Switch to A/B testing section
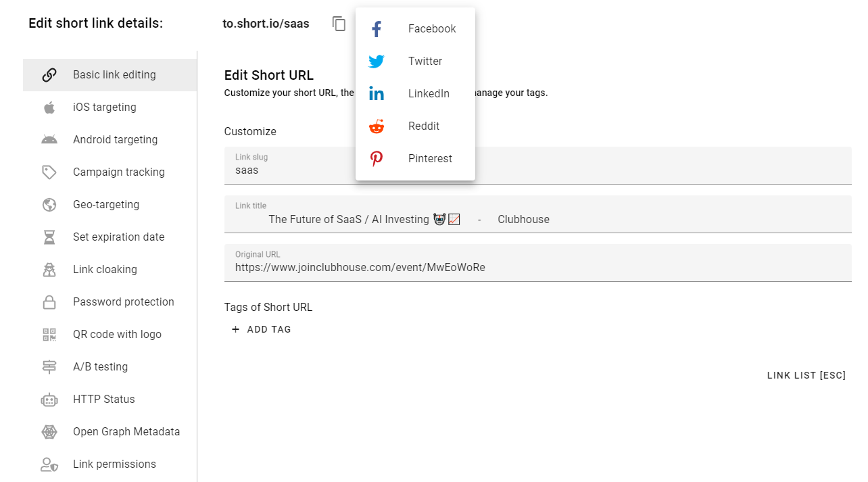868x482 pixels. pyautogui.click(x=100, y=367)
